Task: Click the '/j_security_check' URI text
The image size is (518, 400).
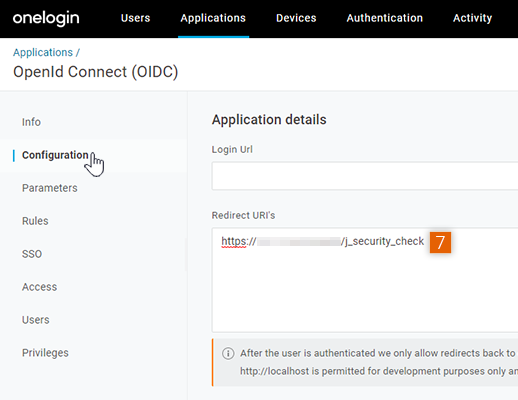Action: coord(382,241)
